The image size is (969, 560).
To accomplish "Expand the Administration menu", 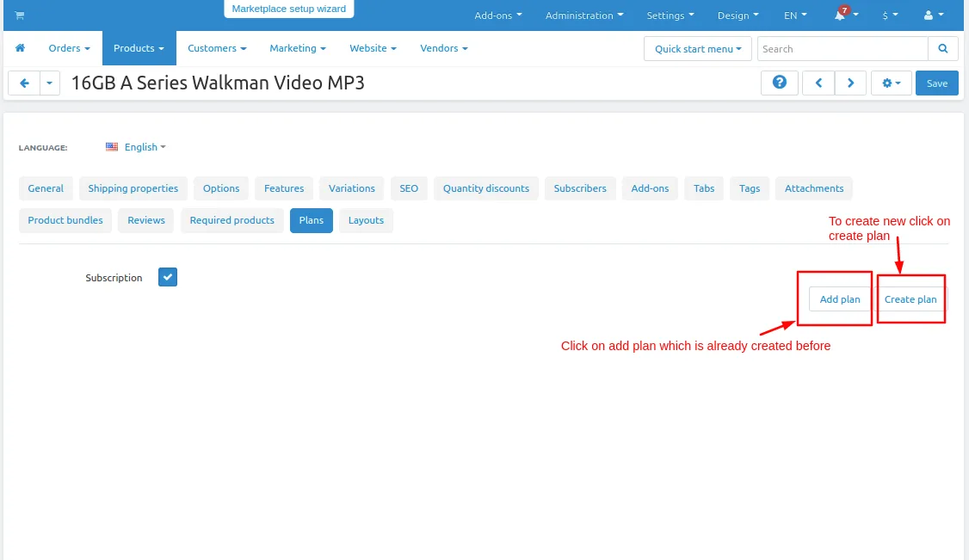I will click(x=584, y=15).
